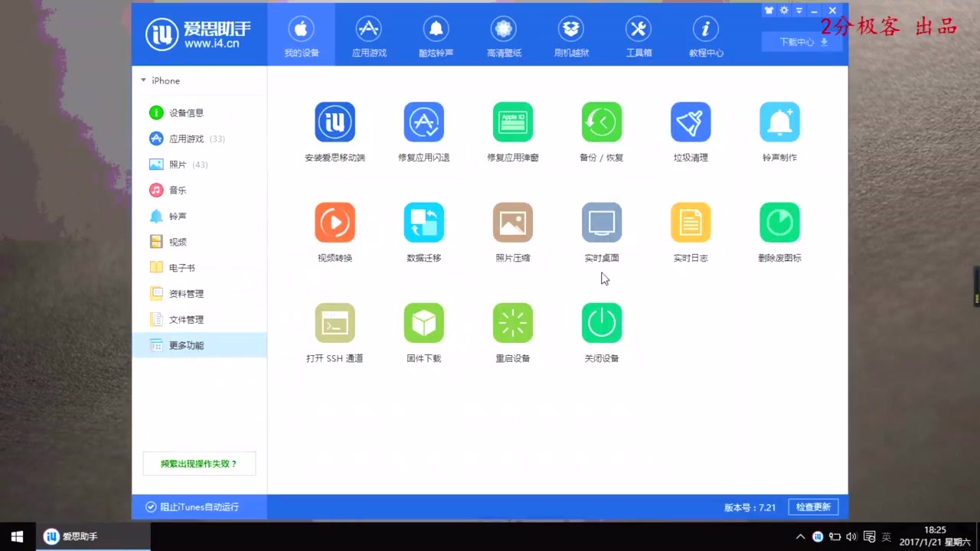Open Windows Start menu
Viewport: 980px width, 551px height.
18,536
